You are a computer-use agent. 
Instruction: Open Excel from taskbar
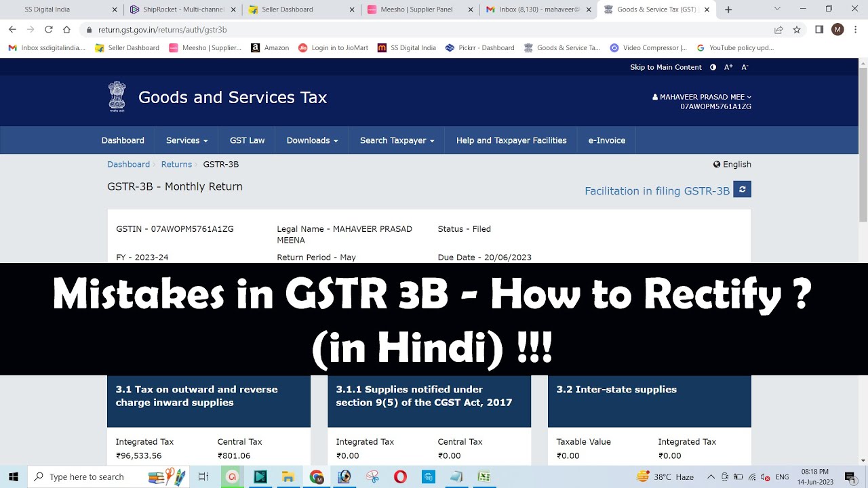point(484,476)
